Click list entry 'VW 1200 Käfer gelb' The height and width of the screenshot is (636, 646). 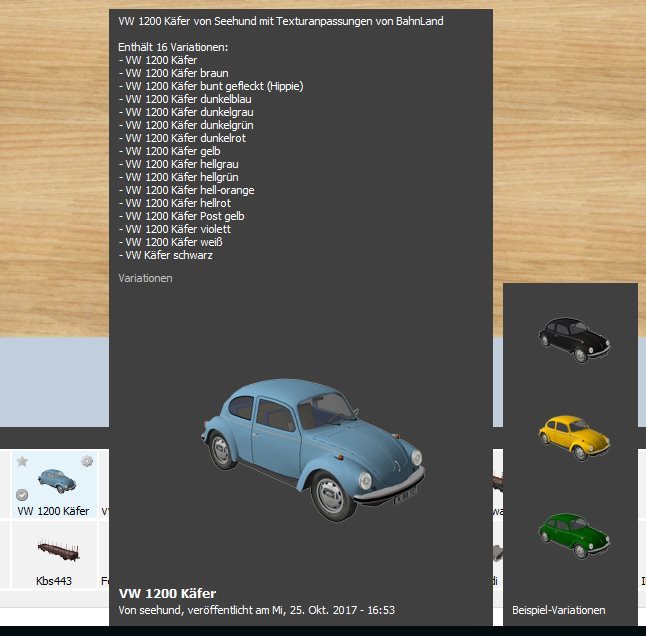pyautogui.click(x=169, y=151)
